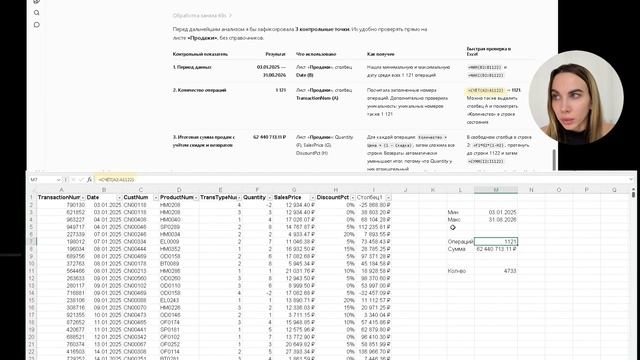The height and width of the screenshot is (360, 640).
Task: Select column A header
Action: click(61, 190)
